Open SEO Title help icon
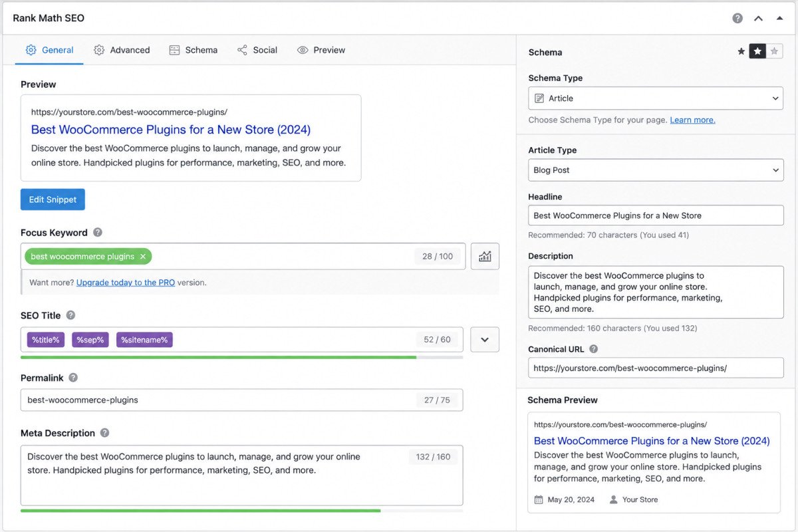 click(70, 315)
